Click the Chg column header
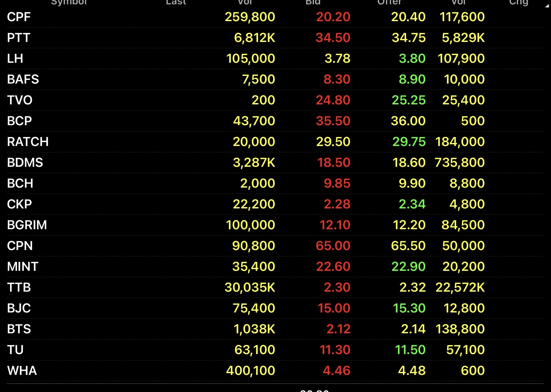The height and width of the screenshot is (392, 551). (x=519, y=2)
